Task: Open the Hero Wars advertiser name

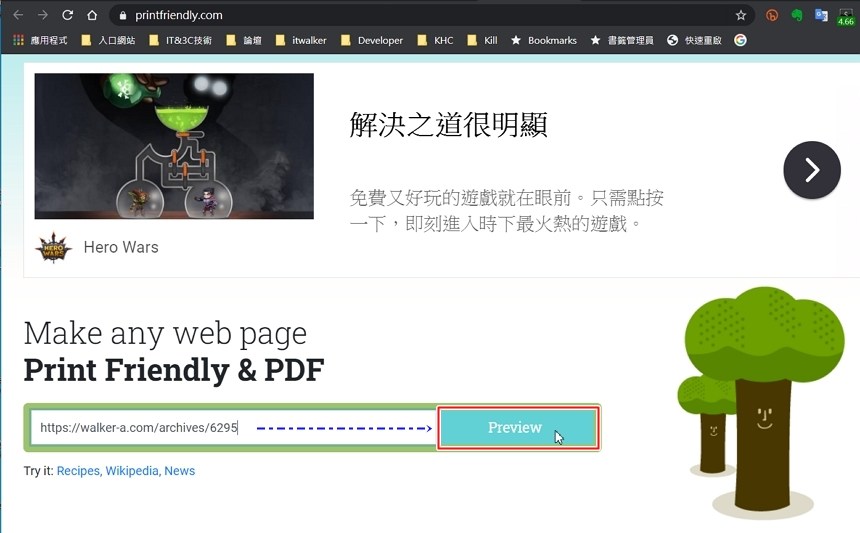Action: point(121,247)
